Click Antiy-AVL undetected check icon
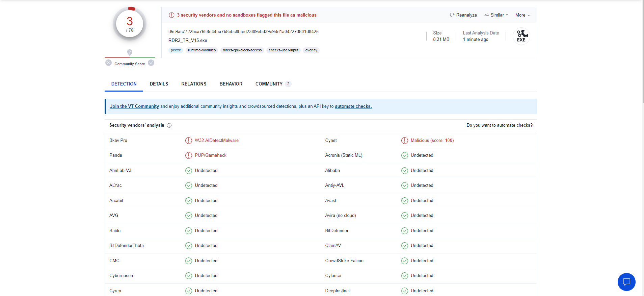 coord(405,186)
